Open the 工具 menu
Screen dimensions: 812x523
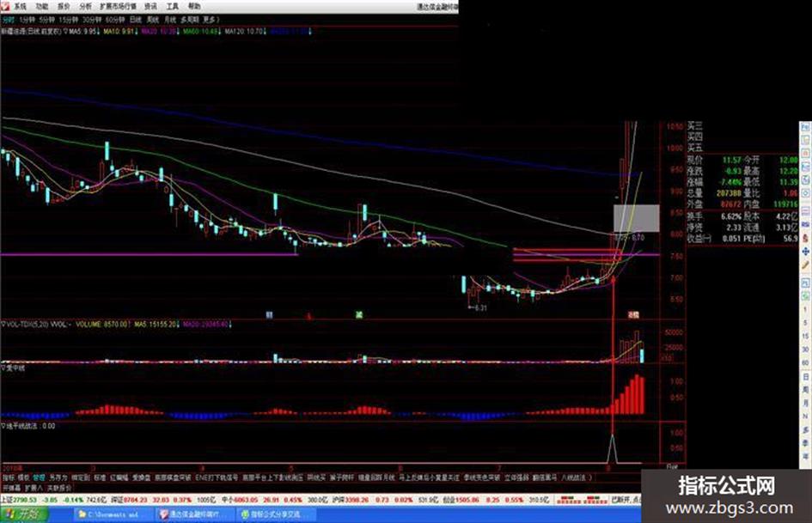tap(173, 6)
